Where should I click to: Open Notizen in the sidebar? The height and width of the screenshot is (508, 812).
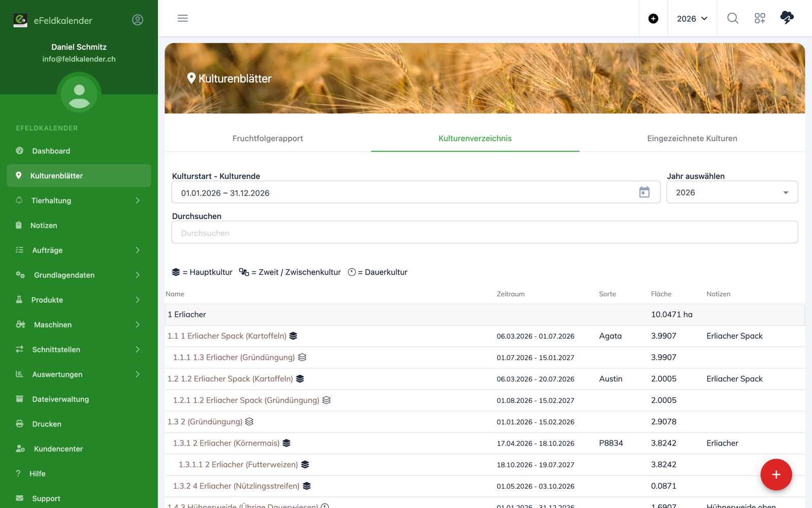pos(79,225)
